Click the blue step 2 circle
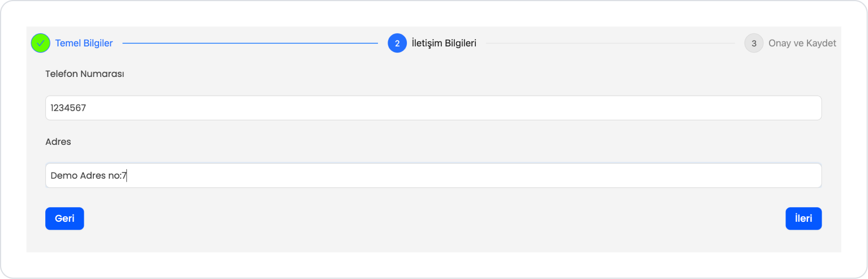 click(x=397, y=43)
